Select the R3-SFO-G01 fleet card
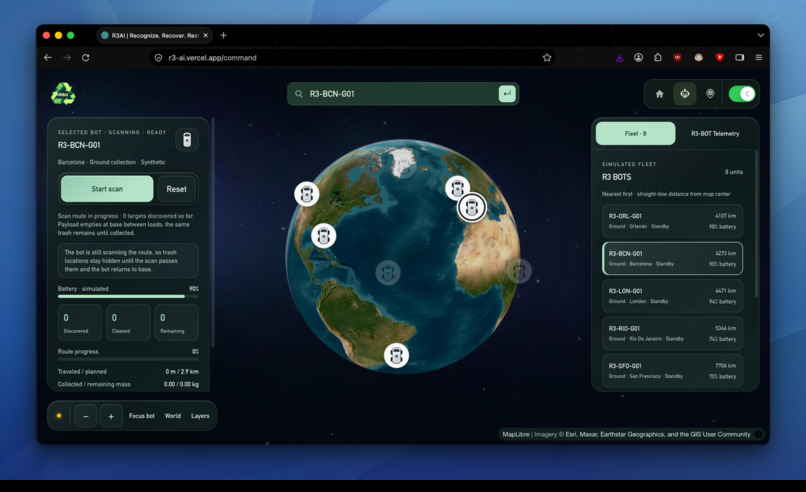 tap(672, 371)
